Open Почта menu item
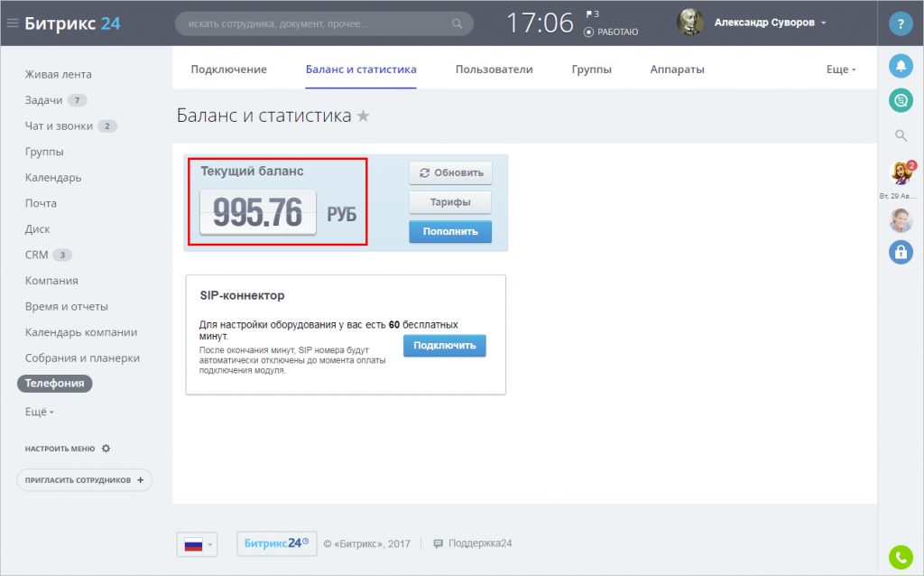Viewport: 924px width, 576px height. tap(41, 203)
